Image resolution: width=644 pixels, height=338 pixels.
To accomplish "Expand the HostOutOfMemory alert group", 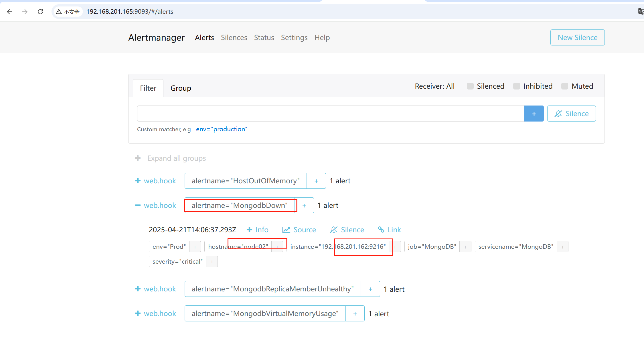I will click(138, 181).
